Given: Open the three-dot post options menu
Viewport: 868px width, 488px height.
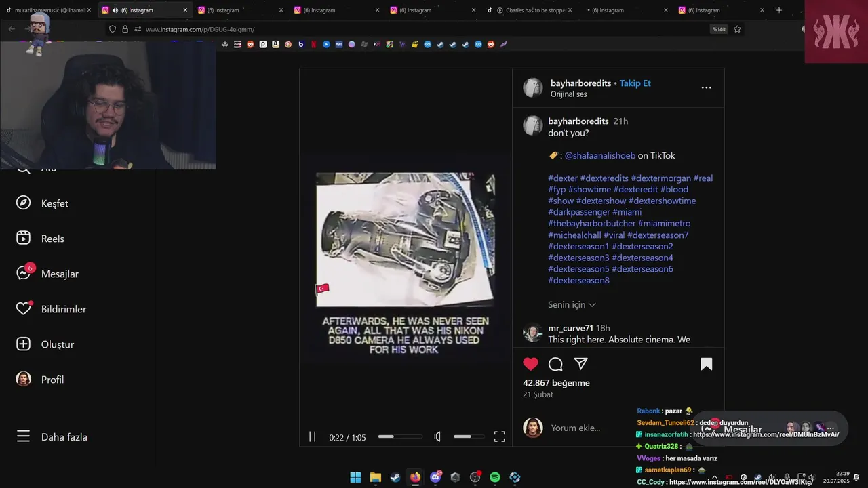Looking at the screenshot, I should [706, 87].
